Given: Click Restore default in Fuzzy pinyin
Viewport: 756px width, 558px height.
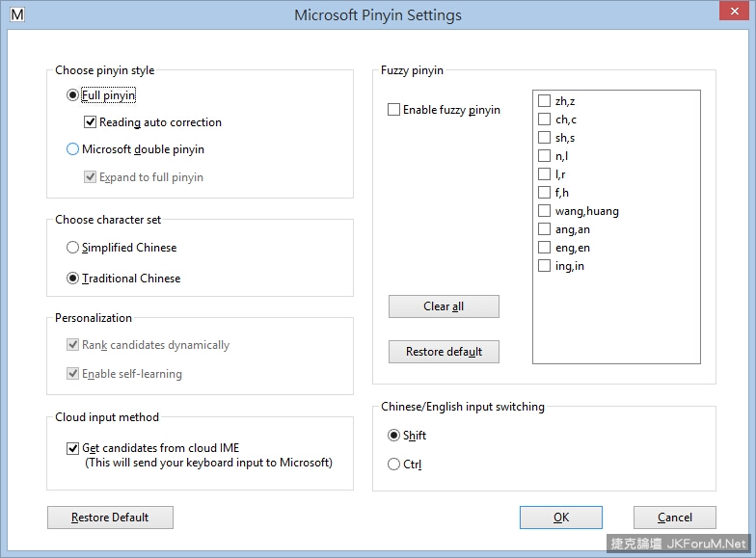Looking at the screenshot, I should pos(444,352).
